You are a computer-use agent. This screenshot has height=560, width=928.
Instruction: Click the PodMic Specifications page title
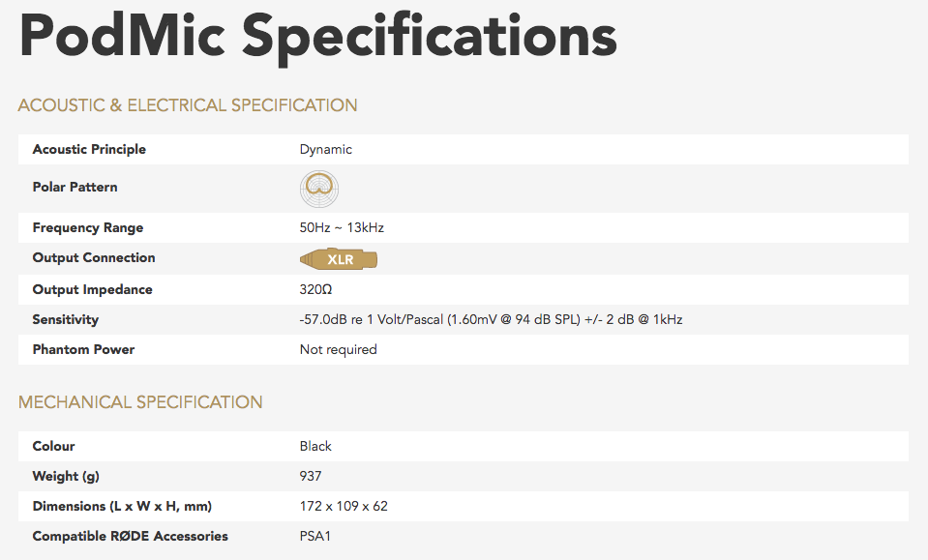tap(317, 36)
